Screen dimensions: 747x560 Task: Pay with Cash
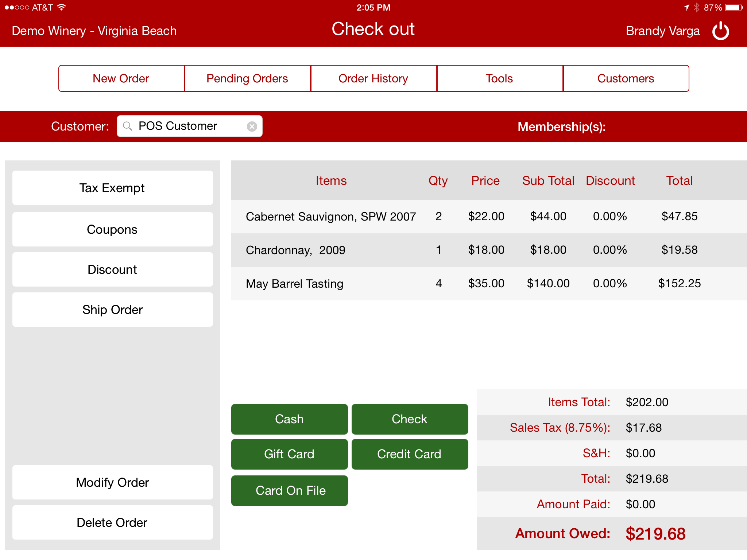pyautogui.click(x=289, y=419)
